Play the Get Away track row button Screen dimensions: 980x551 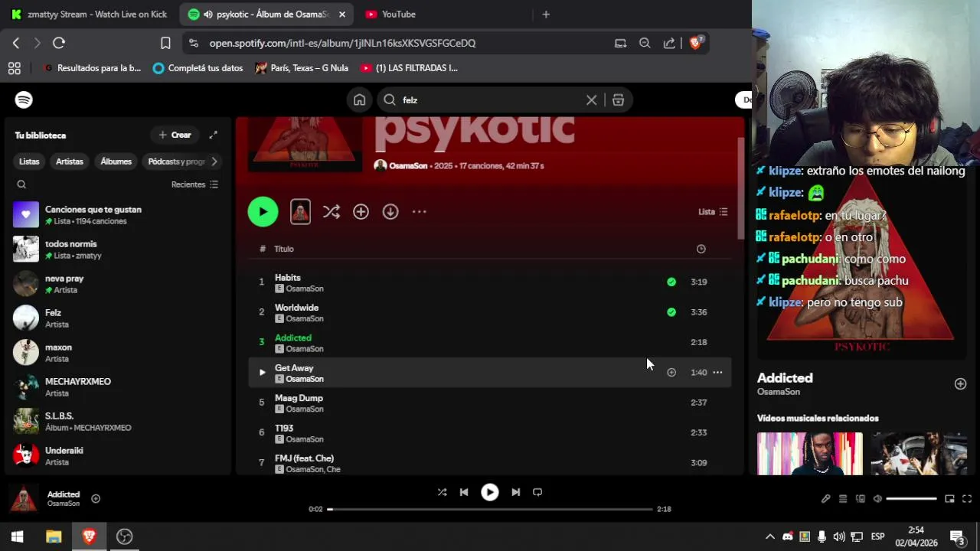point(262,373)
